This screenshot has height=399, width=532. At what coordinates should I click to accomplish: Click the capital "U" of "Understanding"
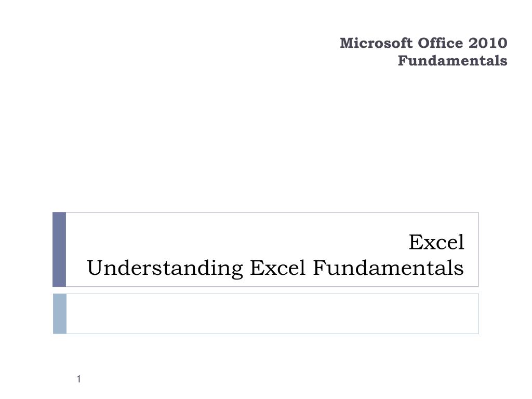pos(95,268)
